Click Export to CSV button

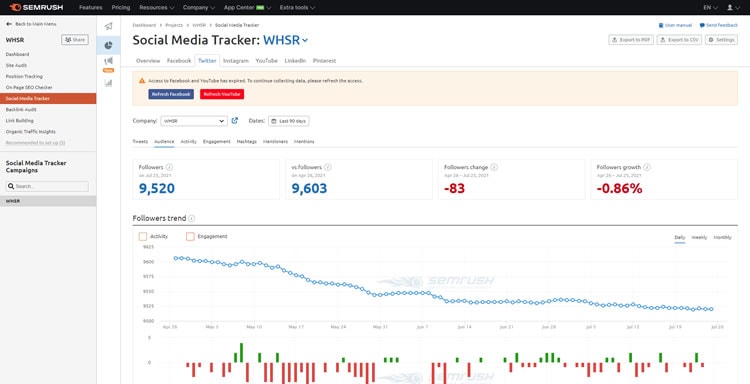click(679, 40)
